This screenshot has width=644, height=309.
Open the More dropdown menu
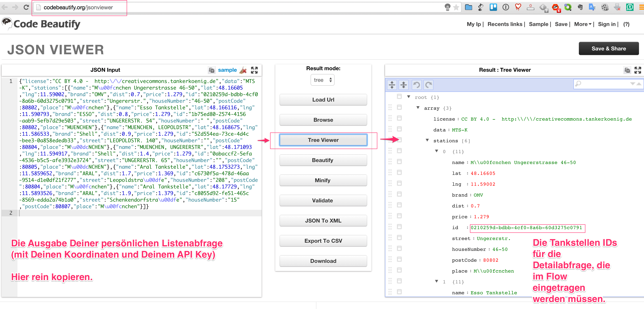(583, 24)
